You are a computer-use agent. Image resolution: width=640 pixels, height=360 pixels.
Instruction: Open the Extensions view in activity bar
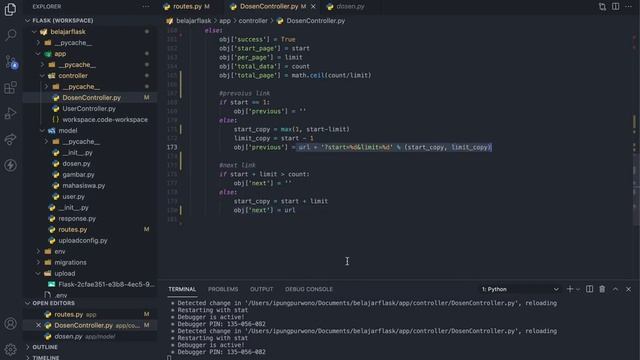(11, 87)
